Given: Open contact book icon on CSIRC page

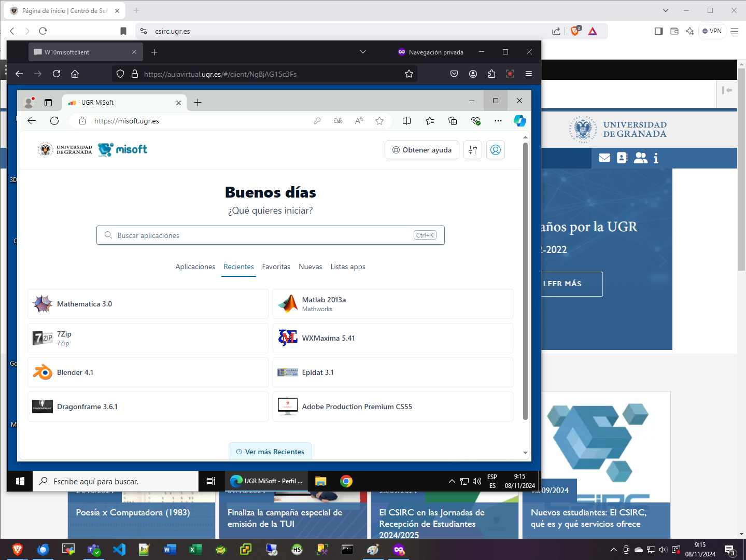Looking at the screenshot, I should click(x=622, y=158).
